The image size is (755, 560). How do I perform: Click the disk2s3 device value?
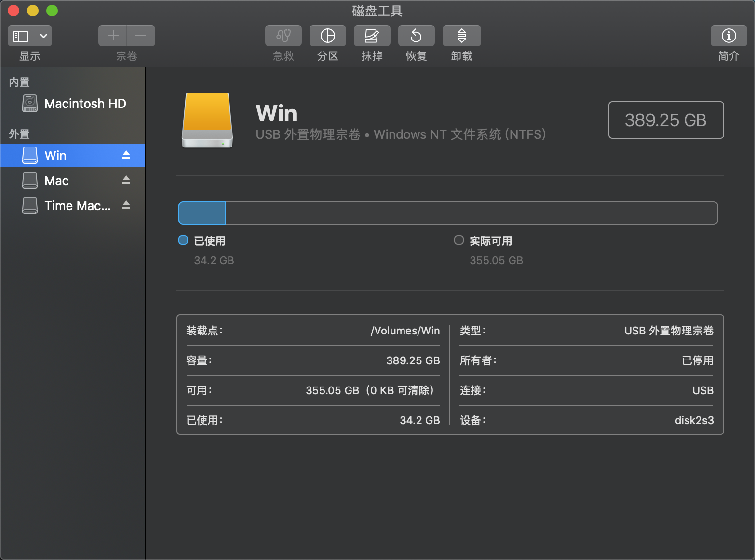[694, 420]
